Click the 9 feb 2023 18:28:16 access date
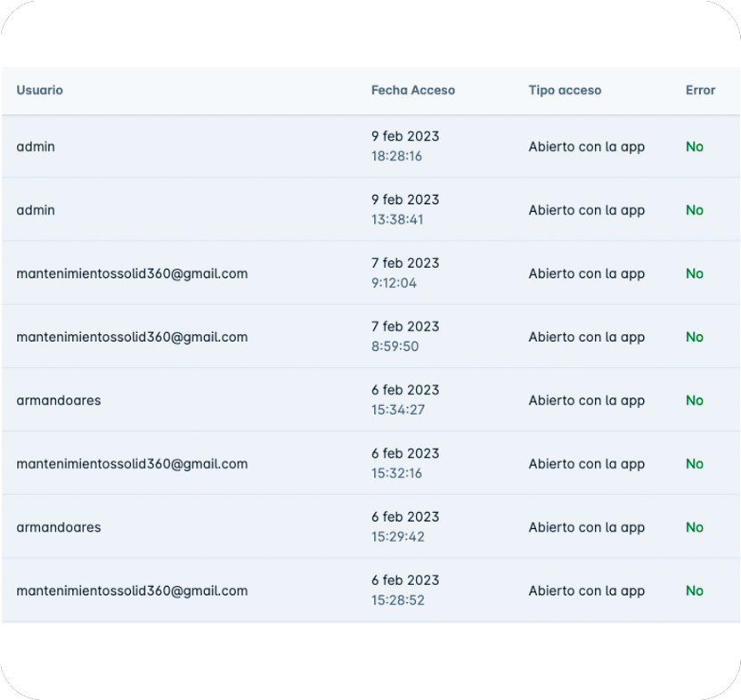Viewport: 741px width, 700px height. (x=405, y=146)
